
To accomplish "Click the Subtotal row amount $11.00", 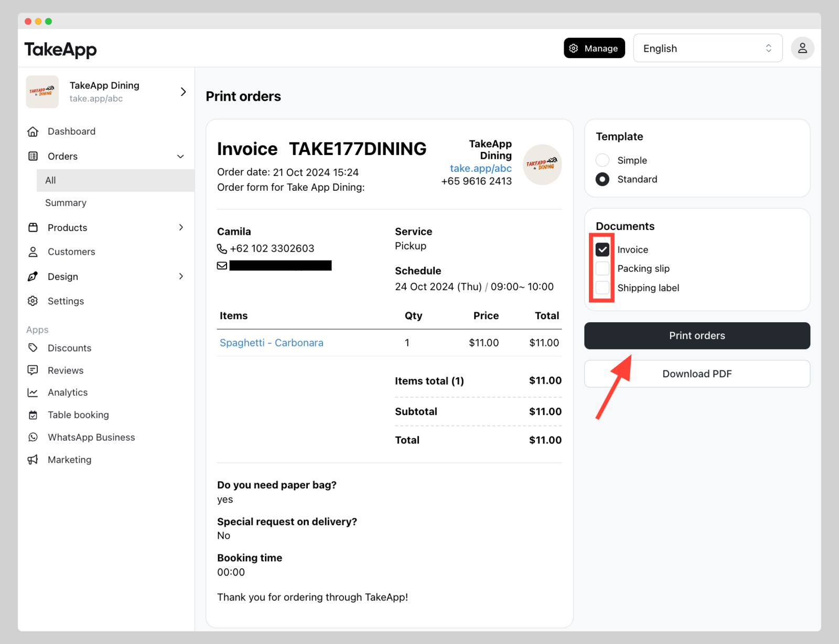I will coord(545,411).
